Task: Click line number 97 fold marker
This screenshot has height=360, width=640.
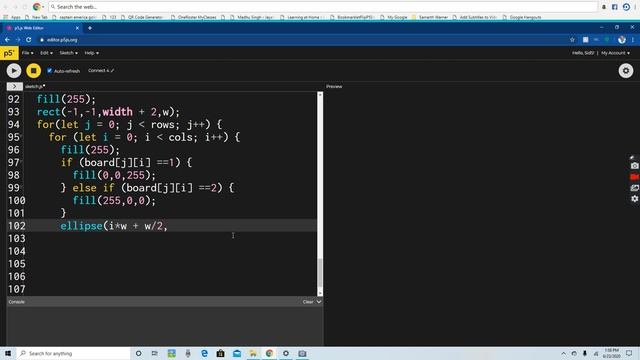Action: tap(21, 162)
